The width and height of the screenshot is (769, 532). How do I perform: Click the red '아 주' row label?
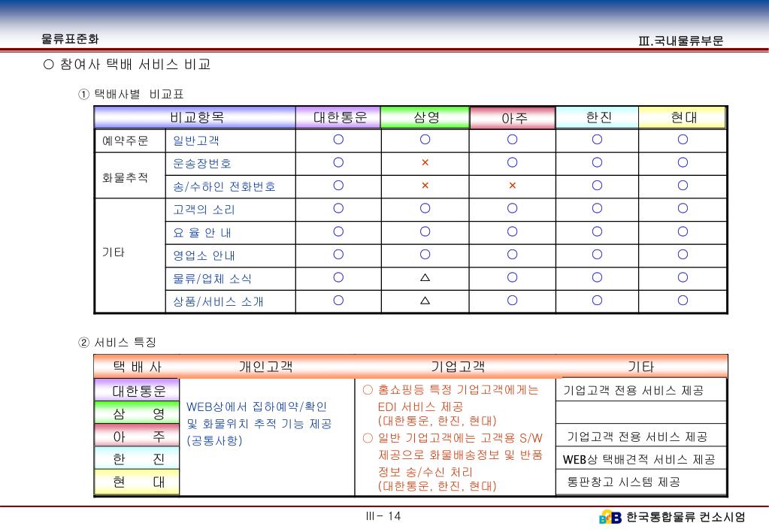click(137, 435)
